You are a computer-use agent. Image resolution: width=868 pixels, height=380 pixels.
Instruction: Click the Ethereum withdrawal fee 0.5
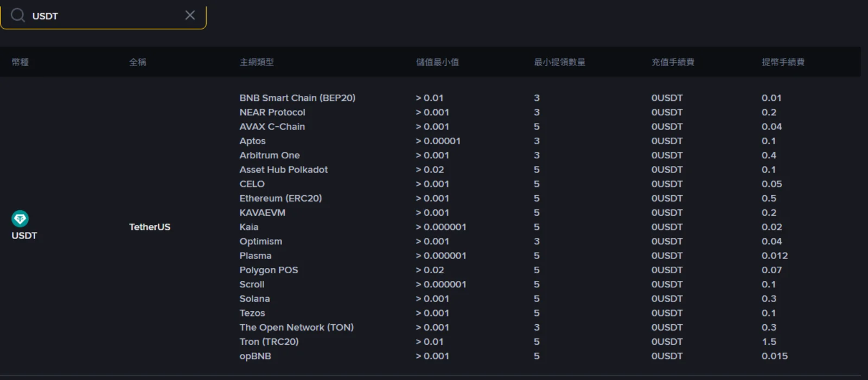click(x=769, y=198)
